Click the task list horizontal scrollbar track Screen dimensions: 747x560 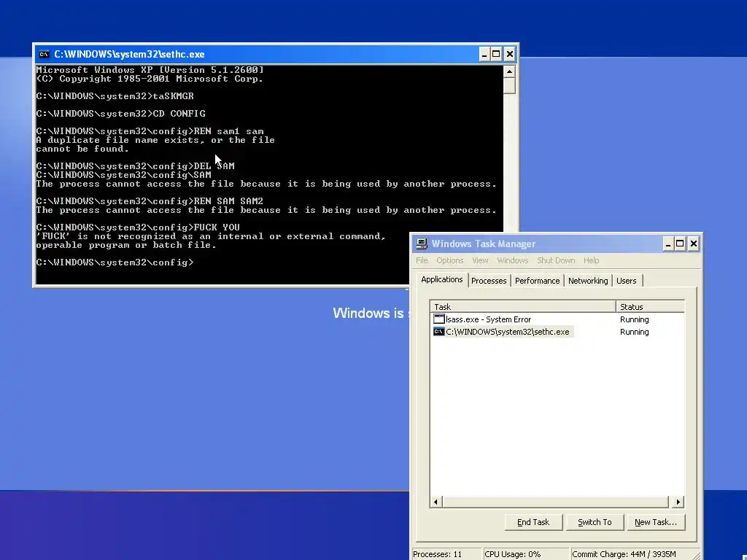[x=555, y=502]
